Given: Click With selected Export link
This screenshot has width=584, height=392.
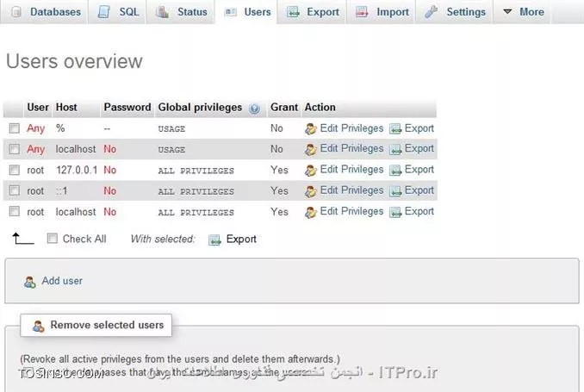Looking at the screenshot, I should 241,239.
